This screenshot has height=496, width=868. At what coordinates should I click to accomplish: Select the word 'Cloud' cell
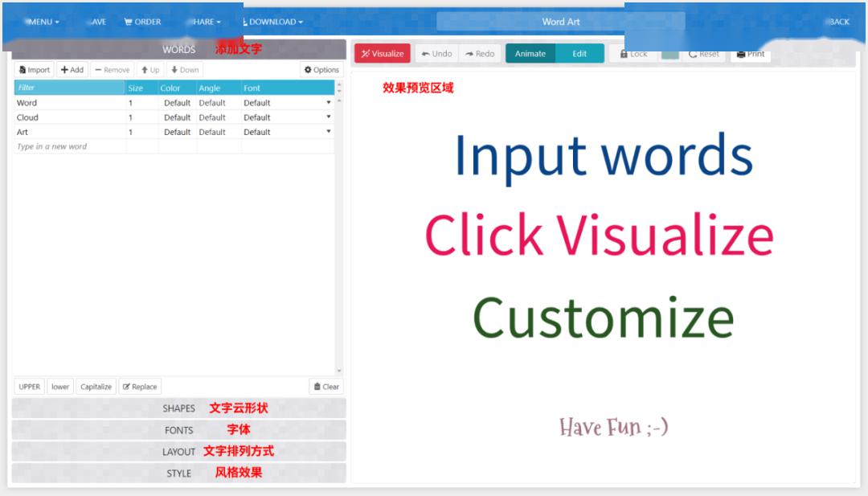point(70,117)
